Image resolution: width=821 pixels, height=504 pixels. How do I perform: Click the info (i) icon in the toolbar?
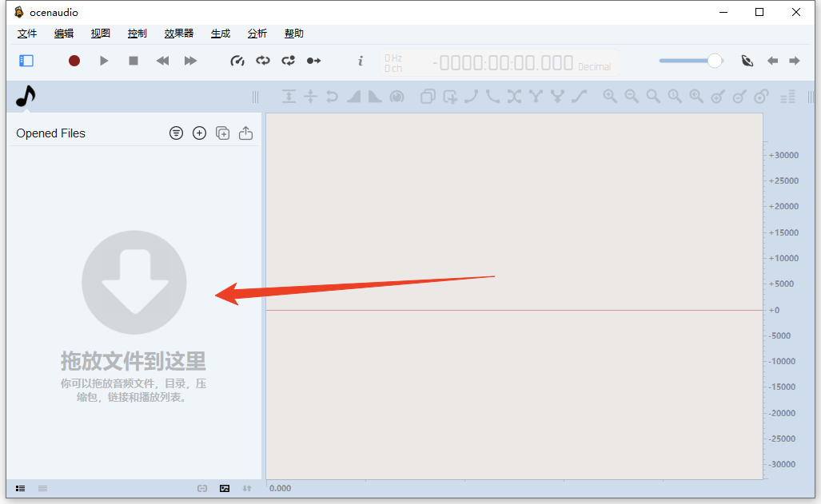coord(360,60)
